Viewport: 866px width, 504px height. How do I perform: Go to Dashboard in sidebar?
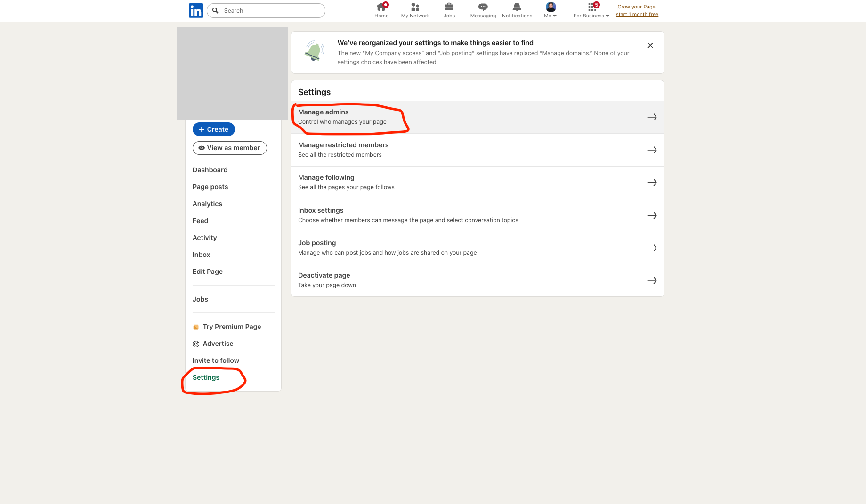click(x=210, y=170)
